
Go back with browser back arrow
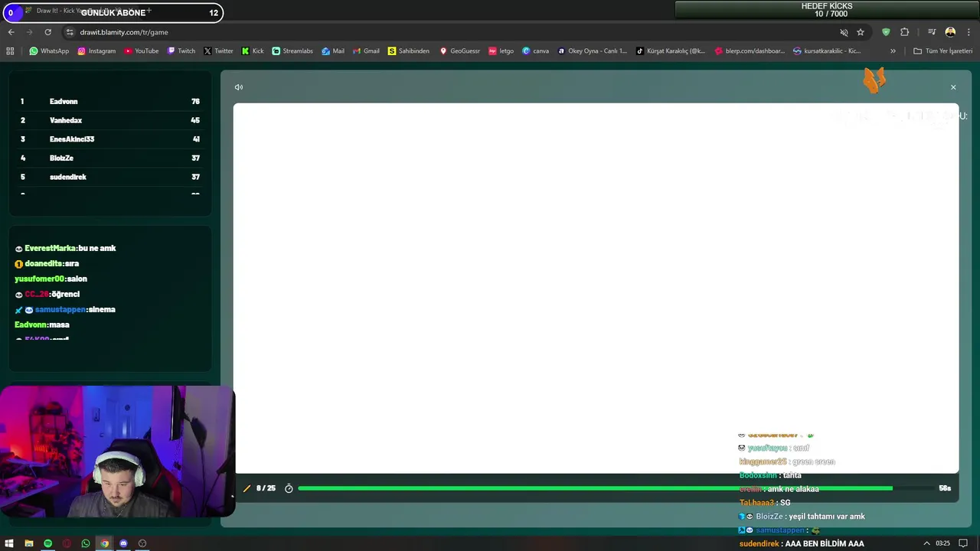(x=11, y=32)
